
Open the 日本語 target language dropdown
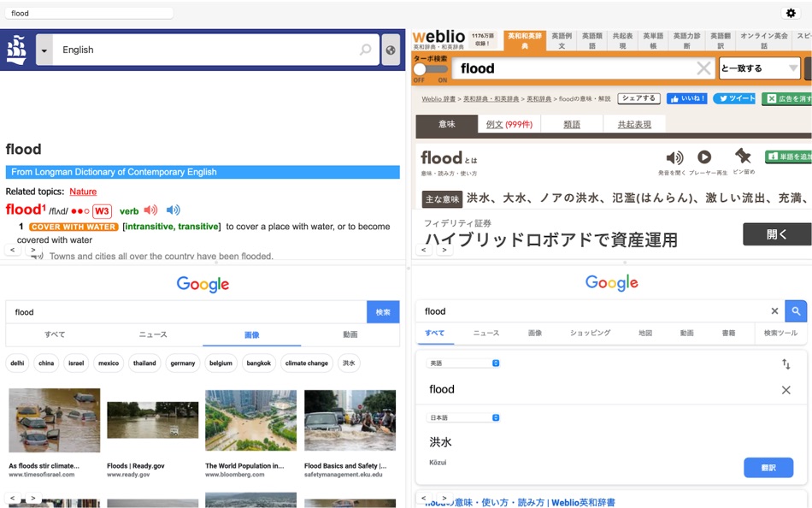pyautogui.click(x=463, y=417)
